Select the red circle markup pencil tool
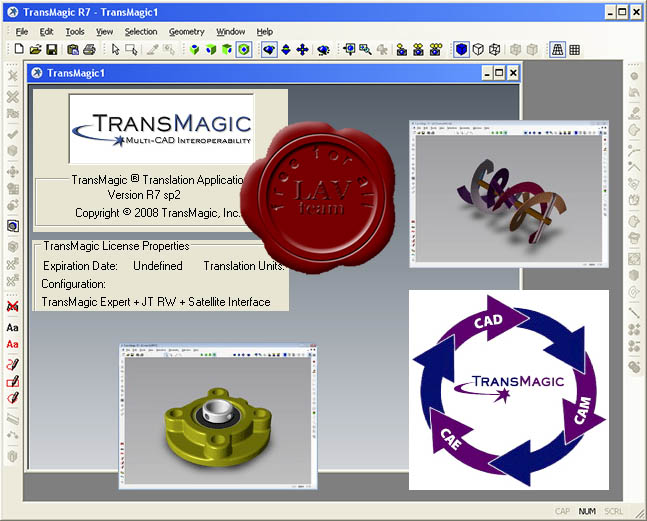Screen dimensions: 647x521 click(x=12, y=398)
